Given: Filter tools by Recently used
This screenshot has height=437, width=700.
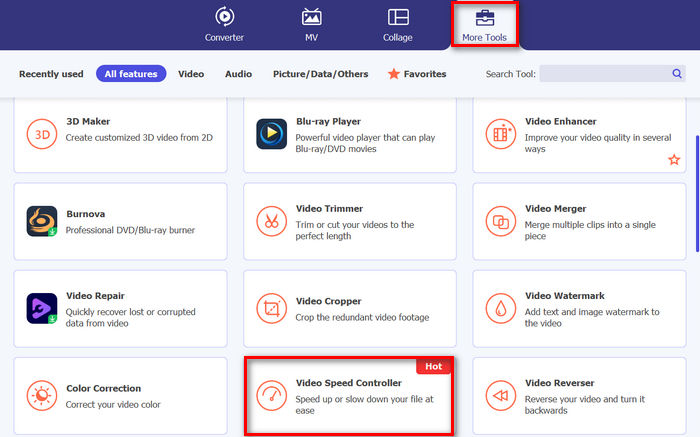Looking at the screenshot, I should (x=51, y=74).
